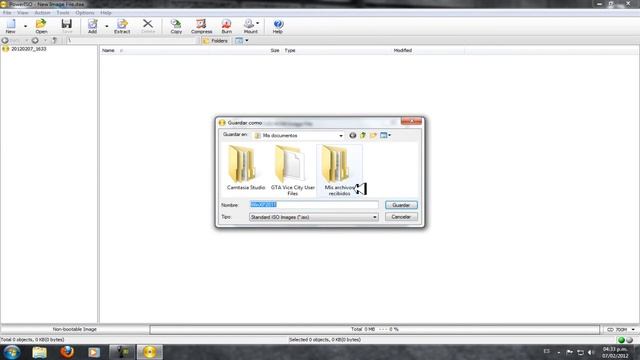Open Windows Explorer from taskbar

click(x=40, y=352)
